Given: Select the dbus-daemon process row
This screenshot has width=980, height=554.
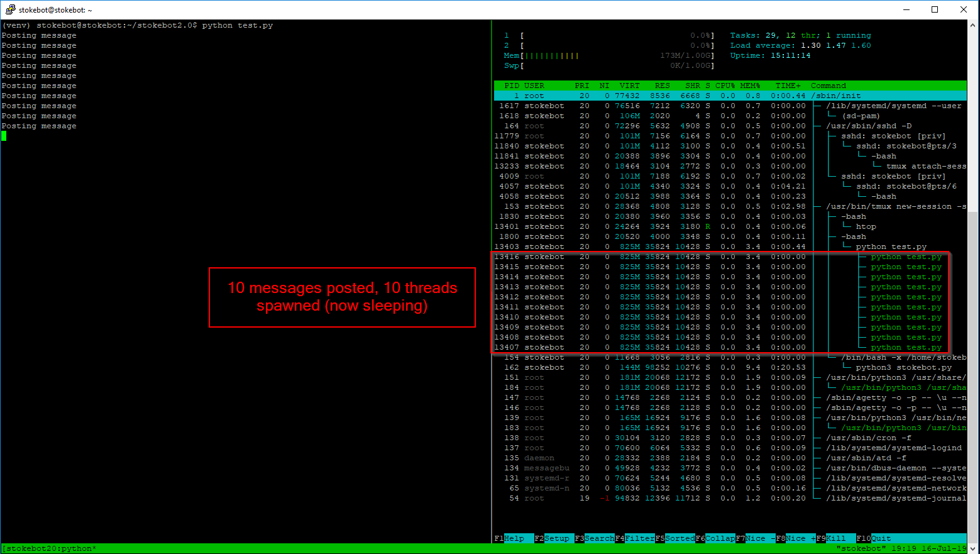Looking at the screenshot, I should [x=730, y=468].
